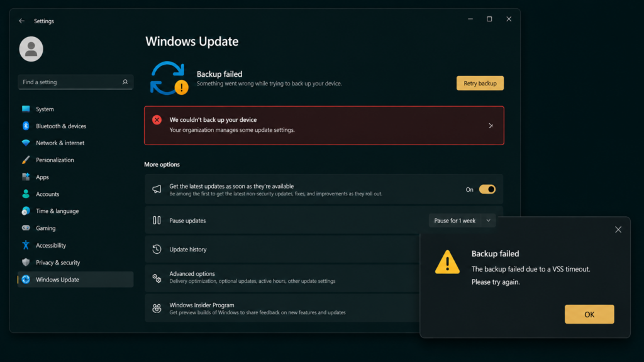The width and height of the screenshot is (644, 362).
Task: Click the red error X icon
Action: tap(157, 120)
